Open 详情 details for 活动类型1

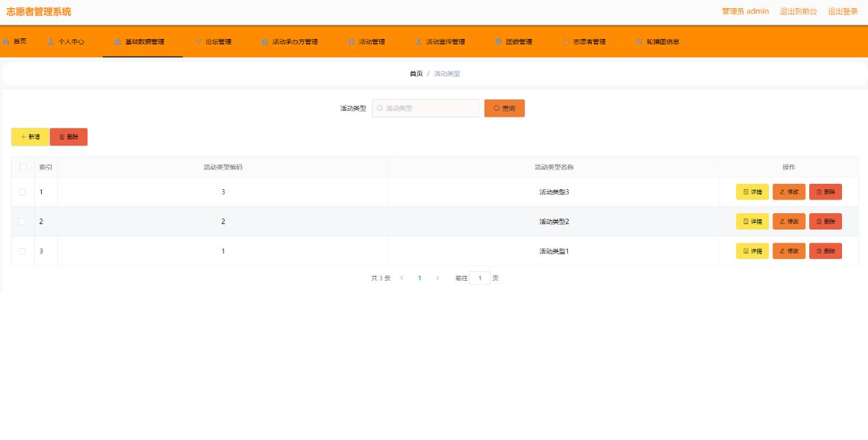(x=752, y=251)
